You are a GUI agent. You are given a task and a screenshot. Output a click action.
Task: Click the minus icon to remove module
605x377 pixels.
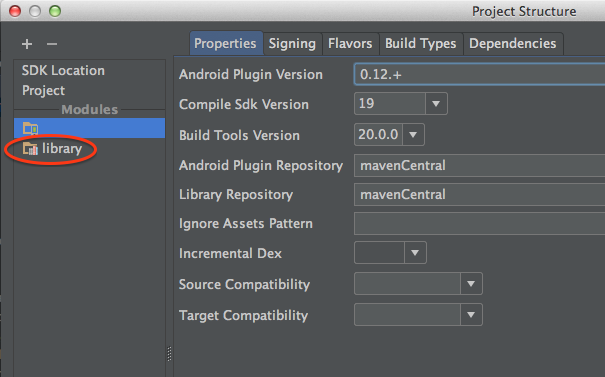click(x=52, y=44)
